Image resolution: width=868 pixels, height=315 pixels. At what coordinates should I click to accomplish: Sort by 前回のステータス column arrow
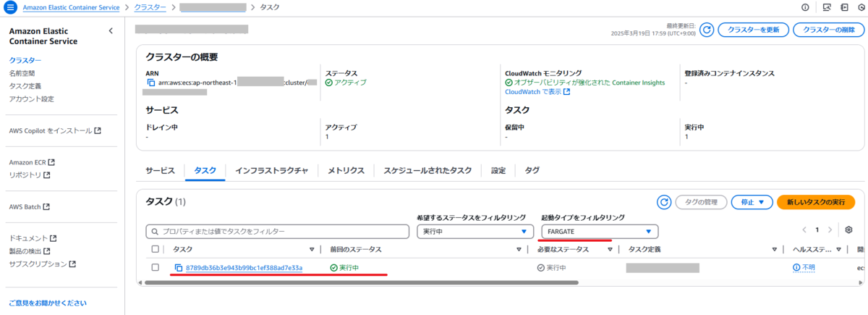coord(518,249)
